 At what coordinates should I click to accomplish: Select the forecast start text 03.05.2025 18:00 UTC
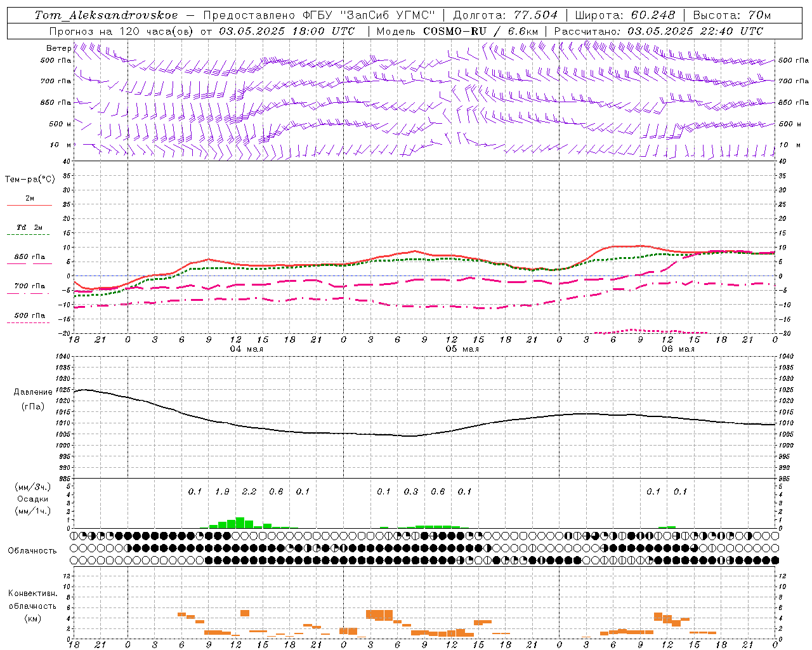click(287, 31)
